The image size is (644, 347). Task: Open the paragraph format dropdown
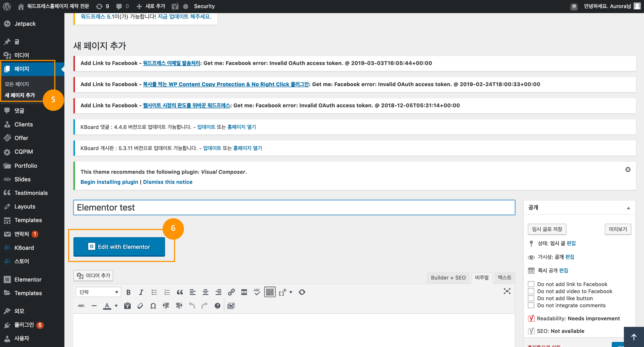pos(98,292)
